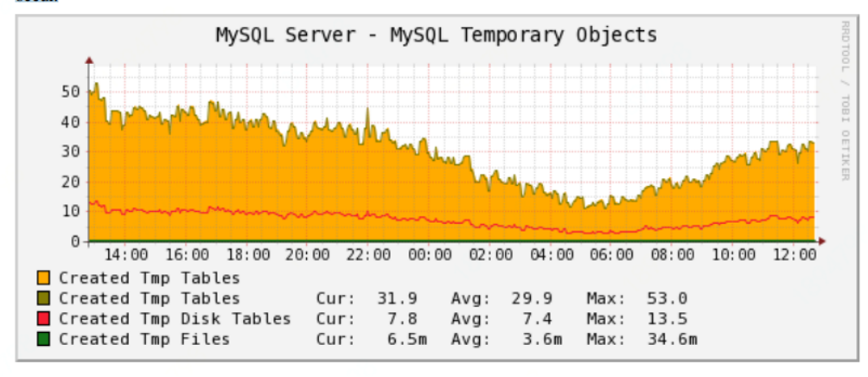The height and width of the screenshot is (377, 868).
Task: Click the 18:00 time axis label
Action: (250, 255)
